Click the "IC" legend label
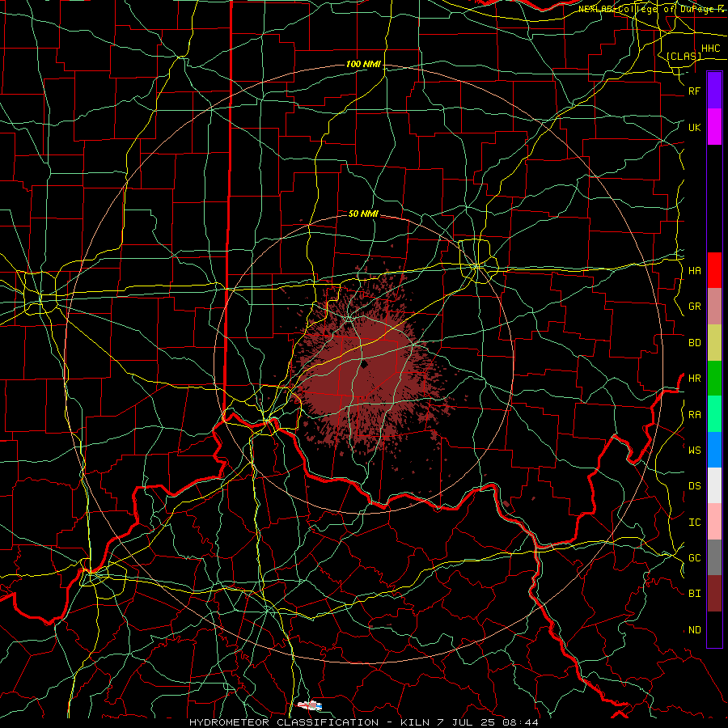The height and width of the screenshot is (728, 728). tap(695, 523)
